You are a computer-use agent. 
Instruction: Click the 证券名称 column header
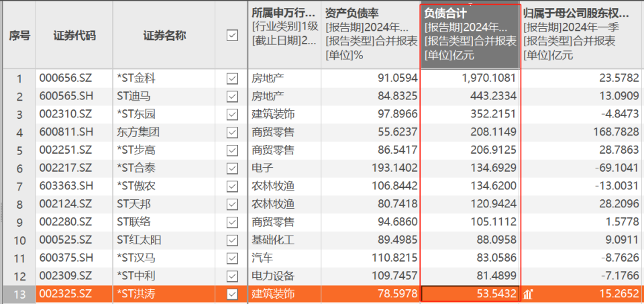click(164, 36)
